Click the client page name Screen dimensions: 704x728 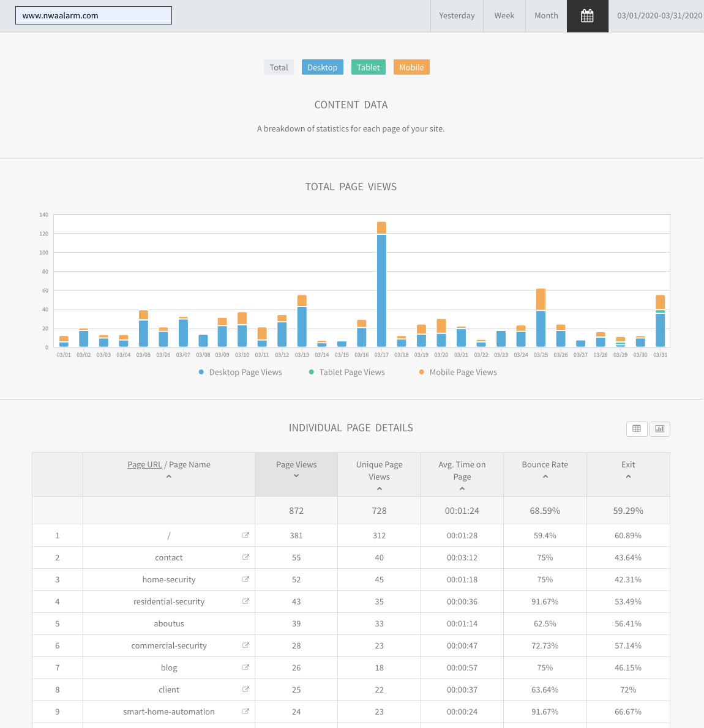[169, 690]
